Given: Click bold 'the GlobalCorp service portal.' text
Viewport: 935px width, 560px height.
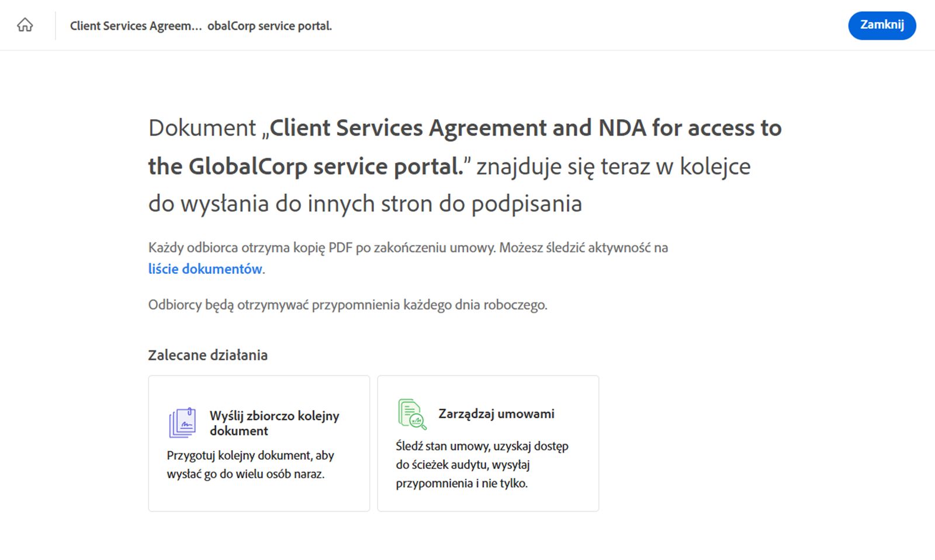Looking at the screenshot, I should point(306,166).
